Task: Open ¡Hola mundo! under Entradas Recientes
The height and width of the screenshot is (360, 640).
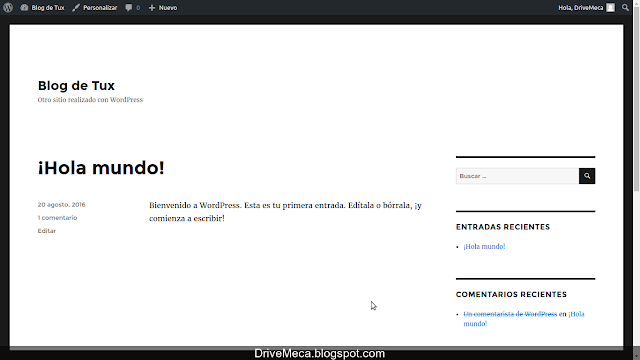Action: click(484, 247)
